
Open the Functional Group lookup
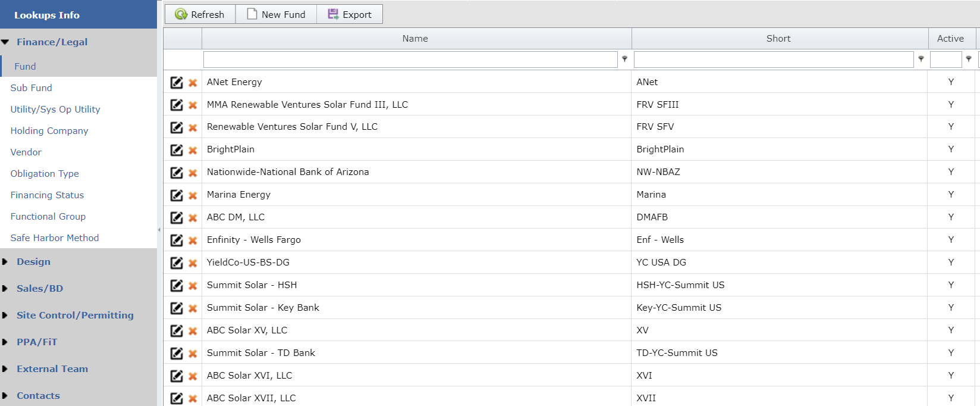coord(48,217)
